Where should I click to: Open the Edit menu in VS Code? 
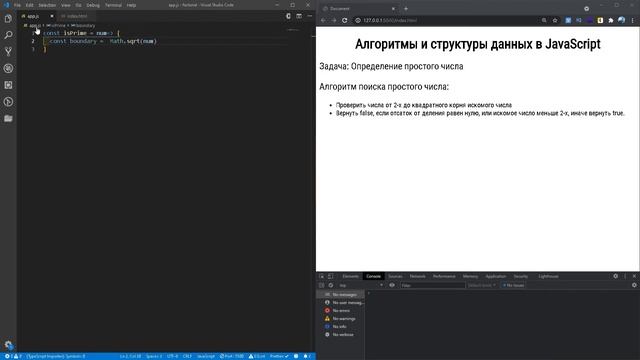click(29, 5)
